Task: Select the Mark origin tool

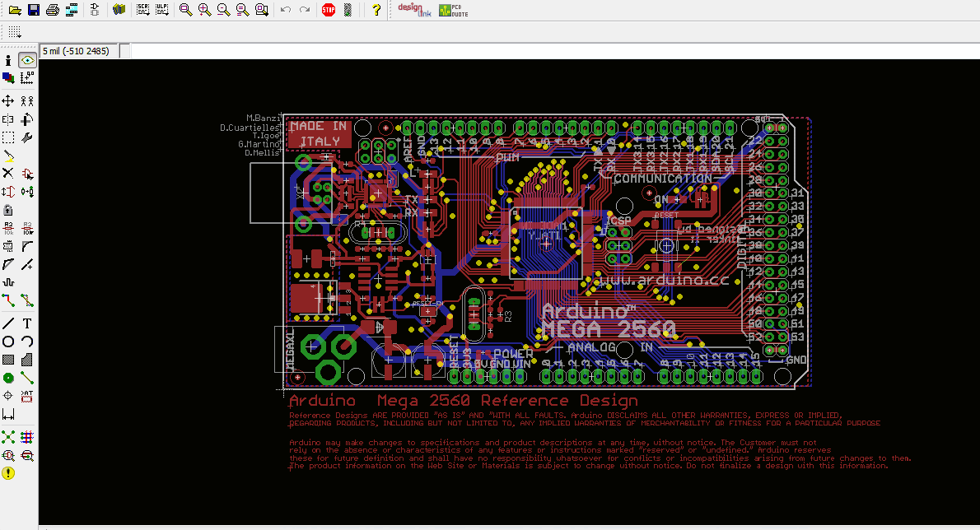Action: [x=27, y=78]
